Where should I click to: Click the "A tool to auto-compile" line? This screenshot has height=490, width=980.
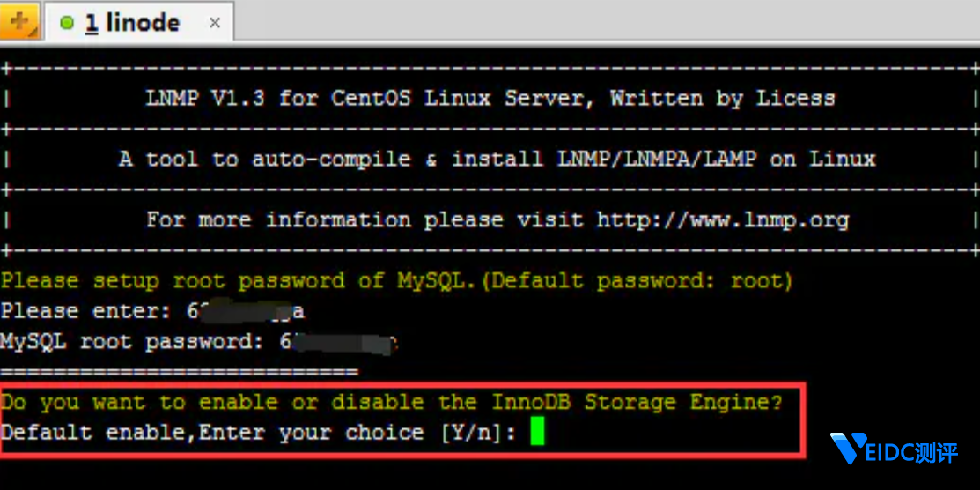pyautogui.click(x=264, y=160)
